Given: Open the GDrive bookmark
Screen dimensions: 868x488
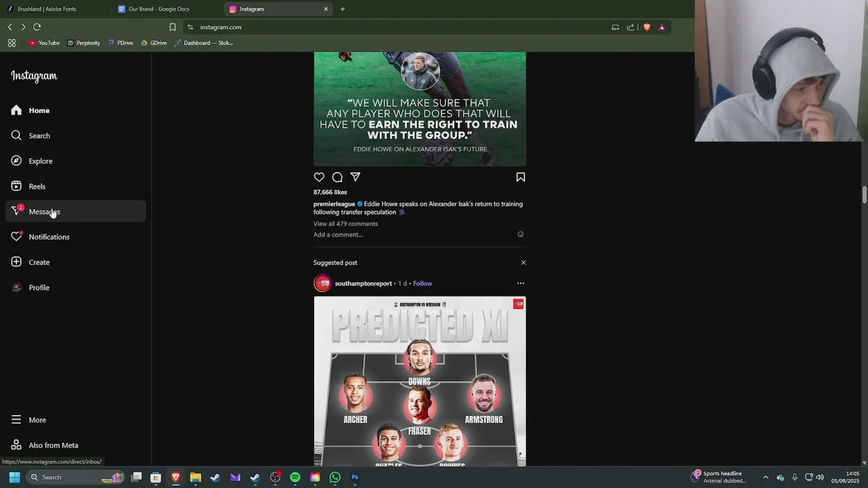Looking at the screenshot, I should [154, 43].
